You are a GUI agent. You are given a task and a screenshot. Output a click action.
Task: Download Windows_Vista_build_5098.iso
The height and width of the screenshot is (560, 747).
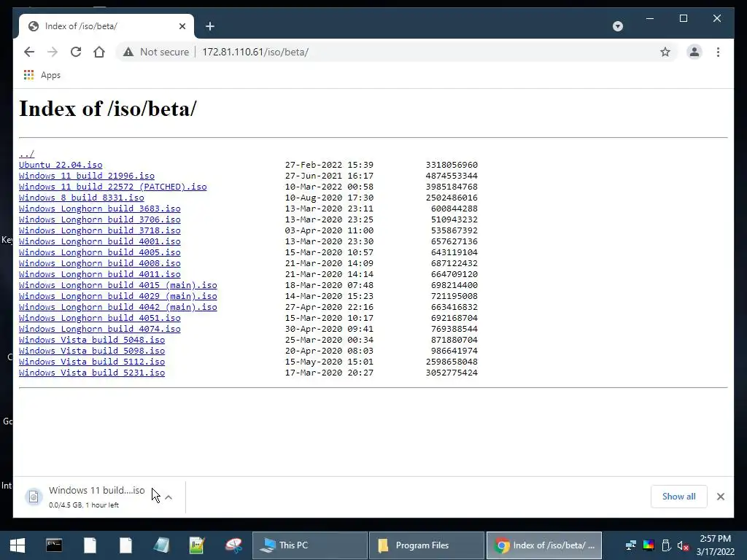click(x=92, y=351)
